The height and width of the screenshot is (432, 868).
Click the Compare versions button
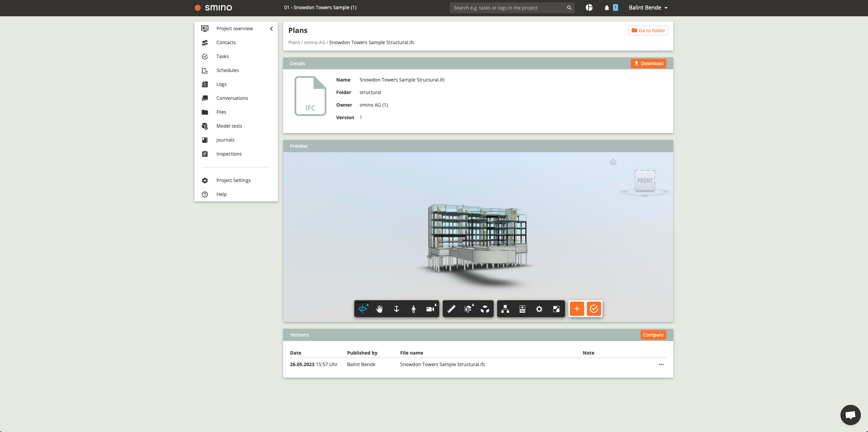653,335
